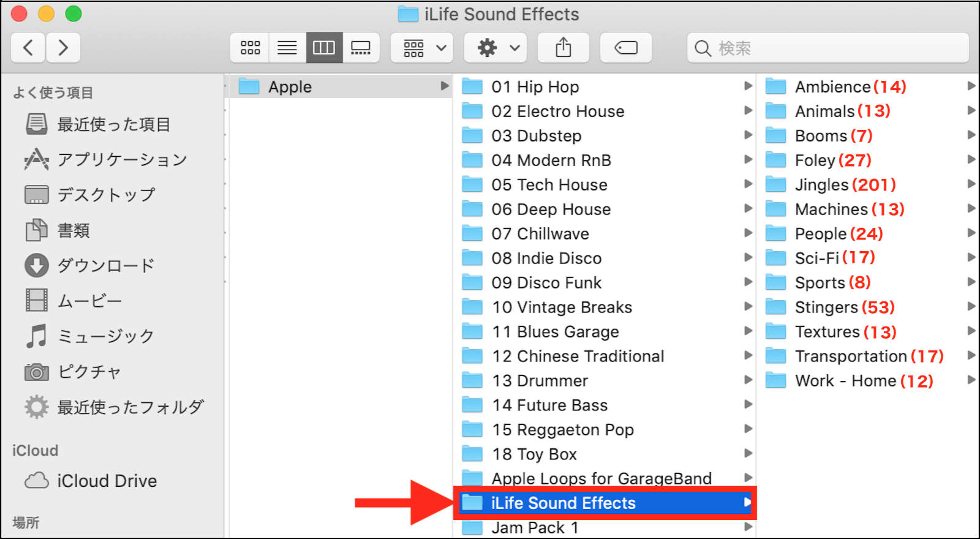Screen dimensions: 980x539
Task: Select the 14 Future Bass folder
Action: coord(605,405)
